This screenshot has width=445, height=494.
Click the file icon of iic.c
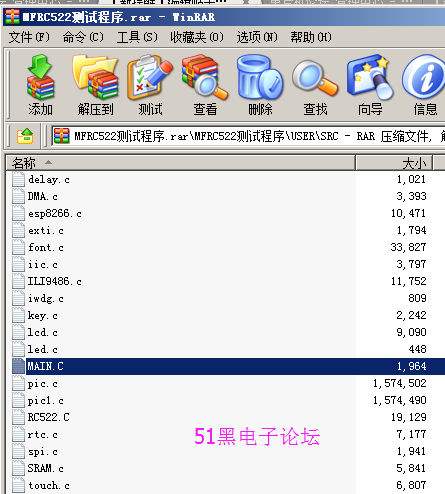point(18,264)
